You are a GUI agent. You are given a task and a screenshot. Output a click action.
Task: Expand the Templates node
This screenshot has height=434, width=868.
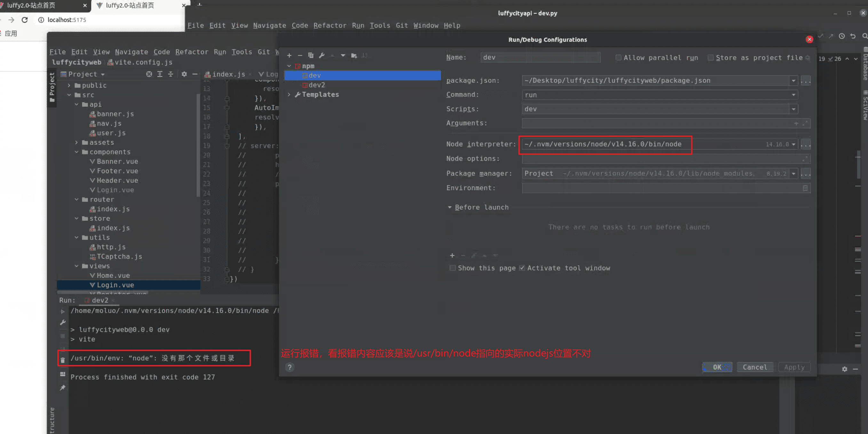pos(289,95)
